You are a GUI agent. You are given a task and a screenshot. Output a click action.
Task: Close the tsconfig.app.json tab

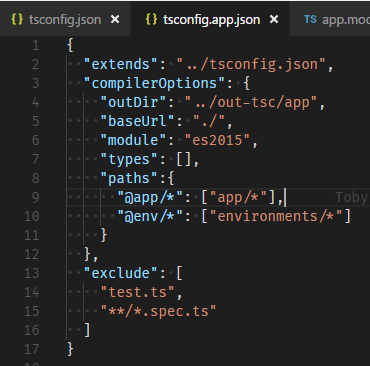click(x=274, y=20)
